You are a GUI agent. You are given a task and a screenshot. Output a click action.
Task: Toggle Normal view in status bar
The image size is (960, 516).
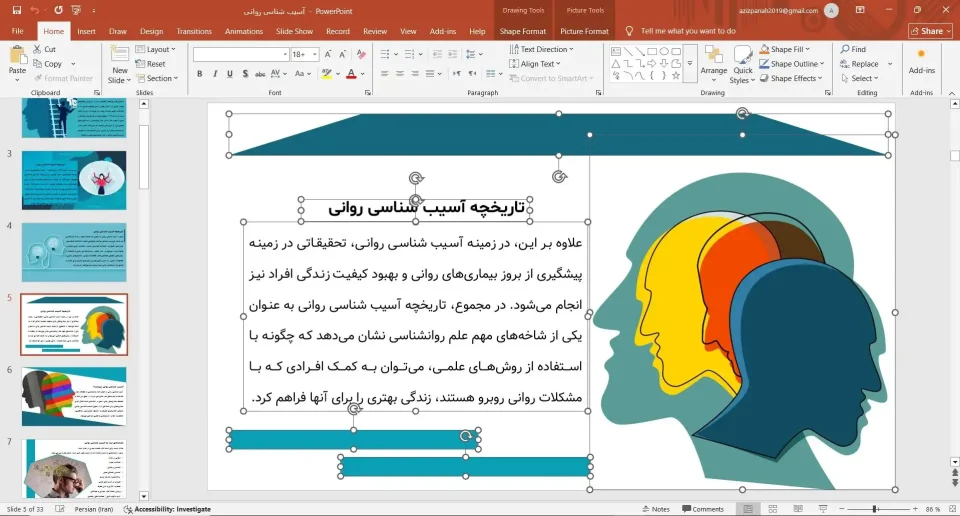pyautogui.click(x=748, y=509)
